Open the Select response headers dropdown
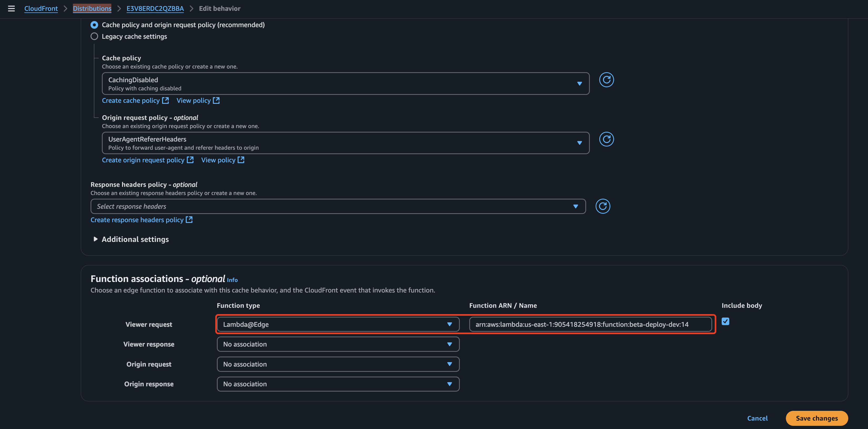868x429 pixels. pyautogui.click(x=338, y=206)
